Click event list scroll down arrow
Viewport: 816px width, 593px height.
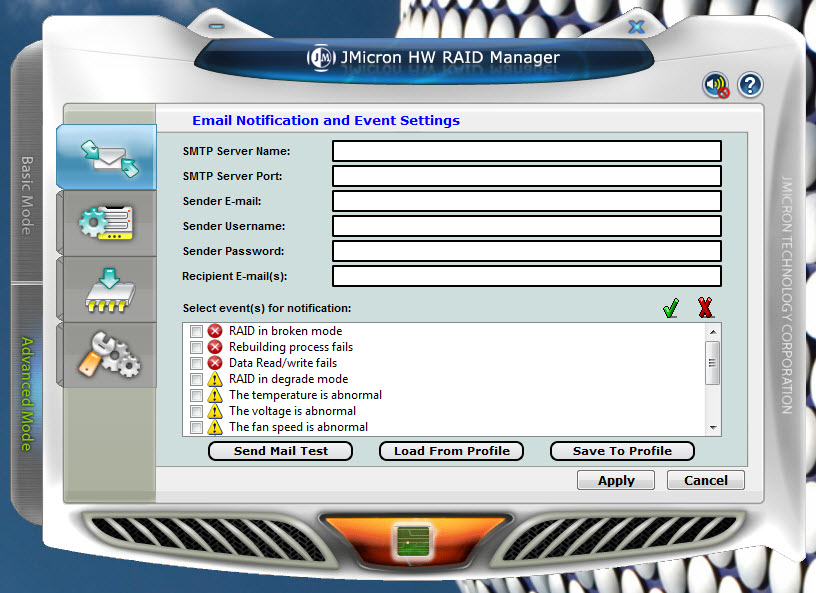tap(713, 428)
